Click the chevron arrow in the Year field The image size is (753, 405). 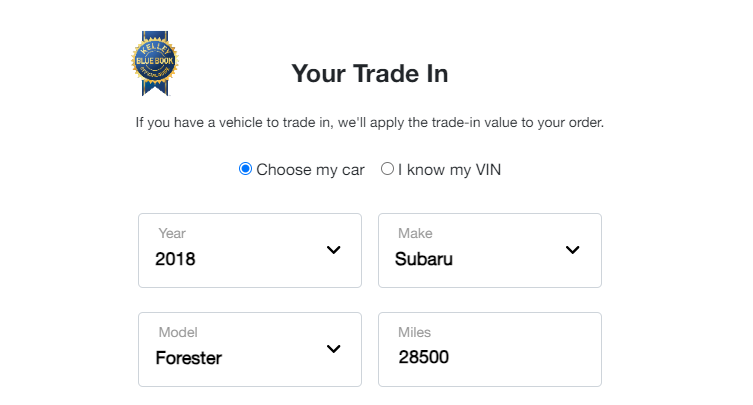point(334,250)
